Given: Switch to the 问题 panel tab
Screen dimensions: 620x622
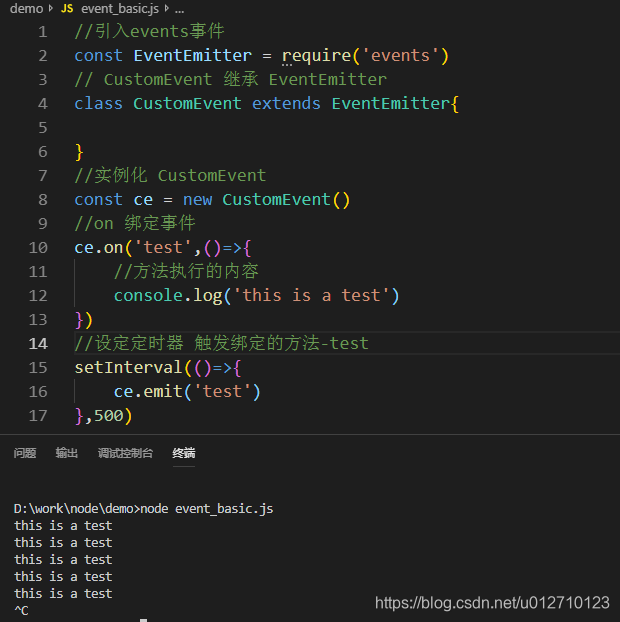Looking at the screenshot, I should pyautogui.click(x=25, y=453).
